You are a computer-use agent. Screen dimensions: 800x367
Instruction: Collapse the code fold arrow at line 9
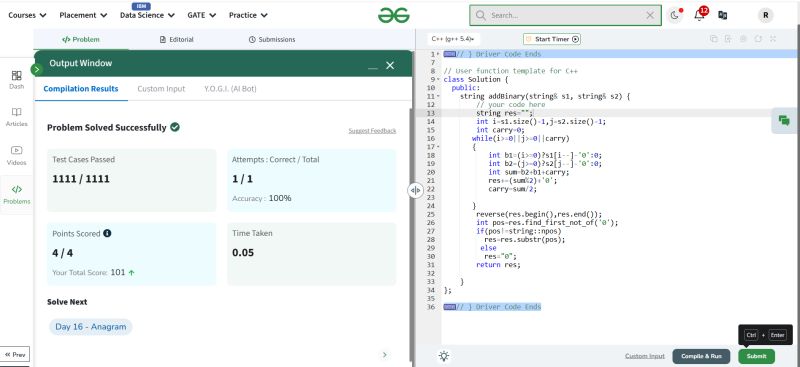pyautogui.click(x=439, y=80)
